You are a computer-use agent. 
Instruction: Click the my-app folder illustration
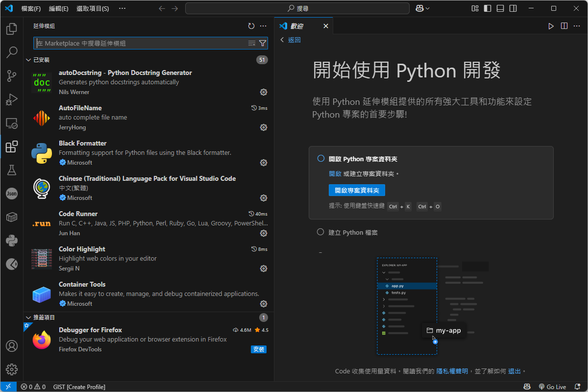tap(444, 330)
